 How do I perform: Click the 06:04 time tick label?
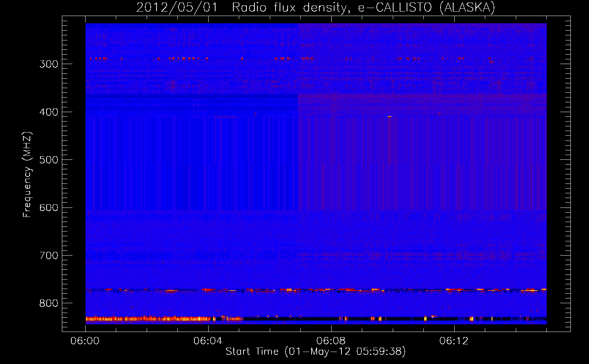pyautogui.click(x=208, y=341)
